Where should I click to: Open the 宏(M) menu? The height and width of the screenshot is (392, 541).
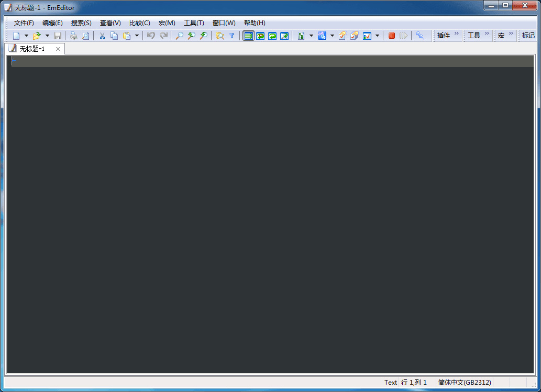point(166,23)
